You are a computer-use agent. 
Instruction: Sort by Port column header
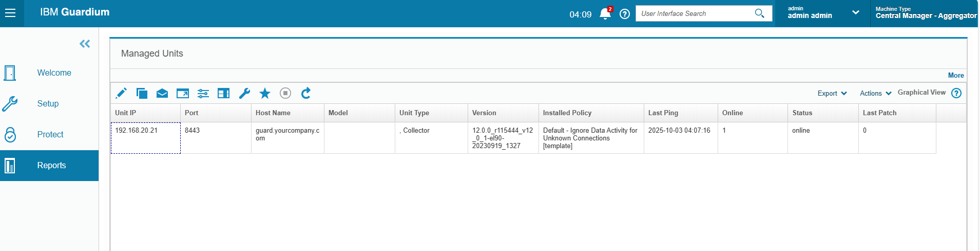[216, 113]
